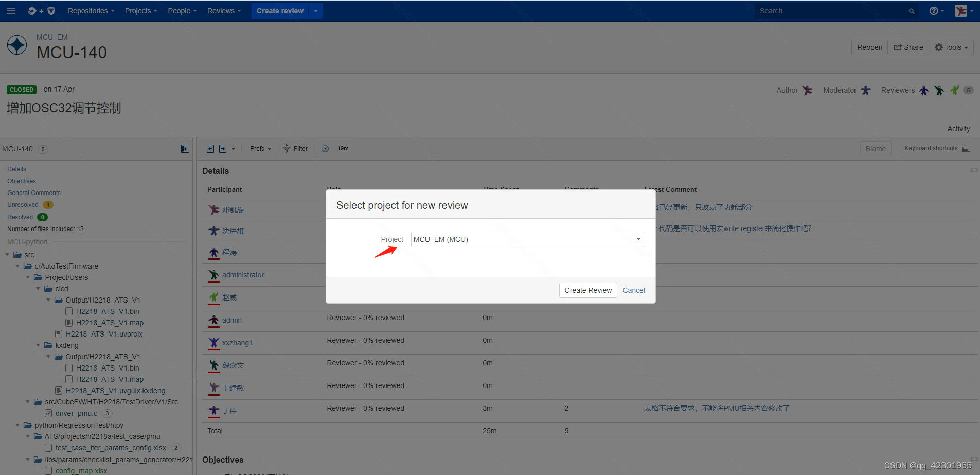Open the hamburger application menu
980x475 pixels.
(11, 11)
